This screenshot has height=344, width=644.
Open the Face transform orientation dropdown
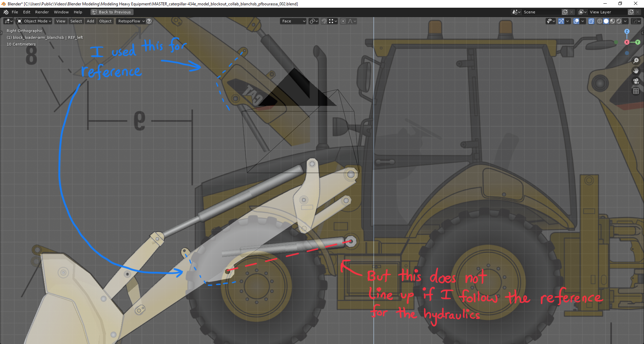click(x=293, y=21)
